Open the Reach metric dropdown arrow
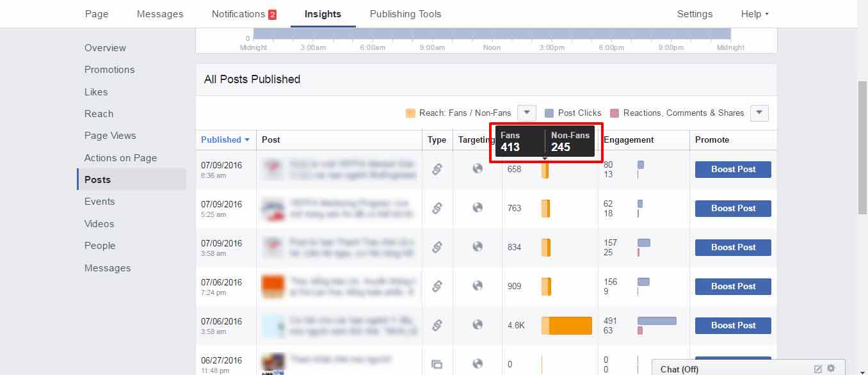The height and width of the screenshot is (375, 868). click(x=526, y=113)
